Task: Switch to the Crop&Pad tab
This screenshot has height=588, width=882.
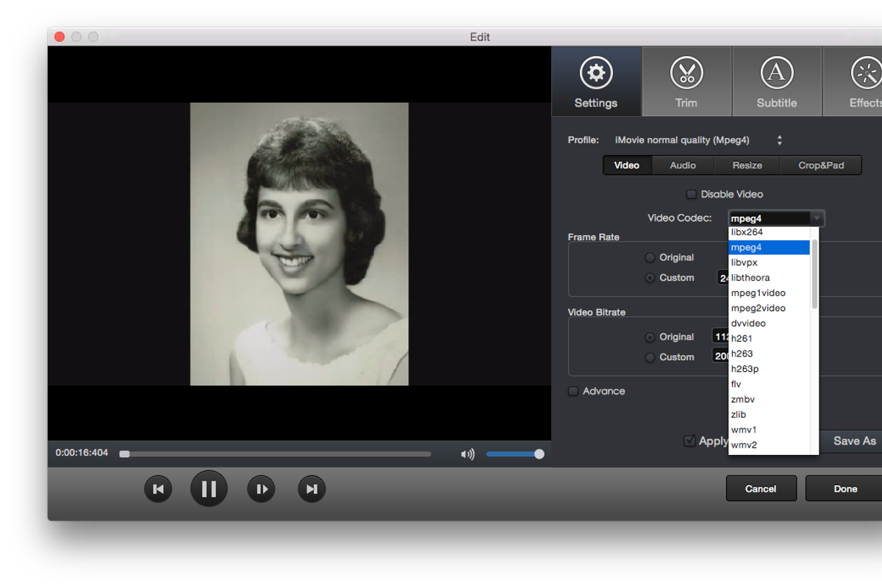Action: pyautogui.click(x=821, y=165)
